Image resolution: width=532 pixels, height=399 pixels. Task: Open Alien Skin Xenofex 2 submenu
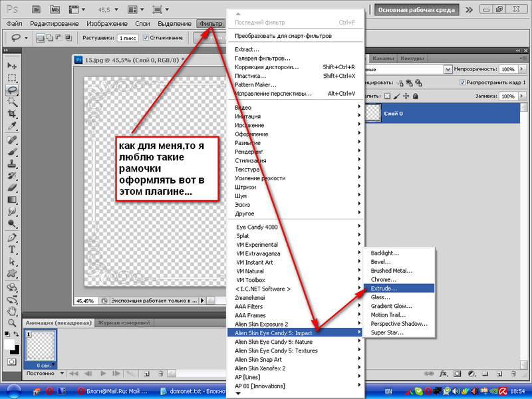click(x=295, y=368)
